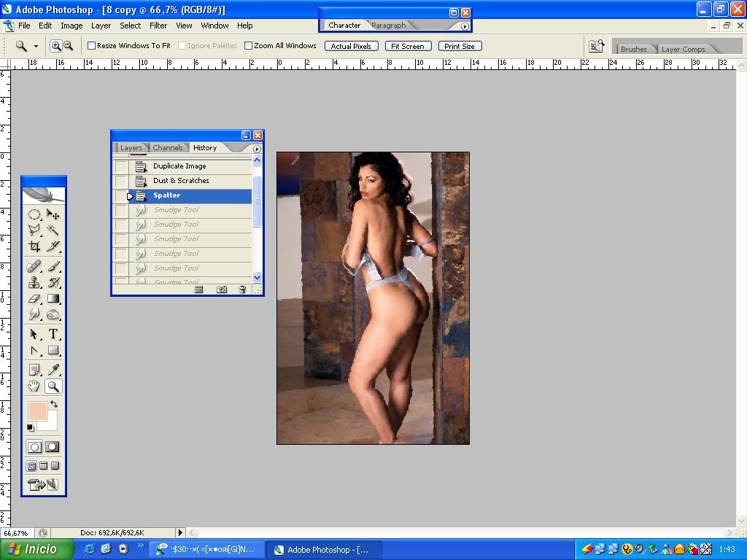Switch to the Paragraph tab
This screenshot has width=747, height=560.
click(389, 26)
